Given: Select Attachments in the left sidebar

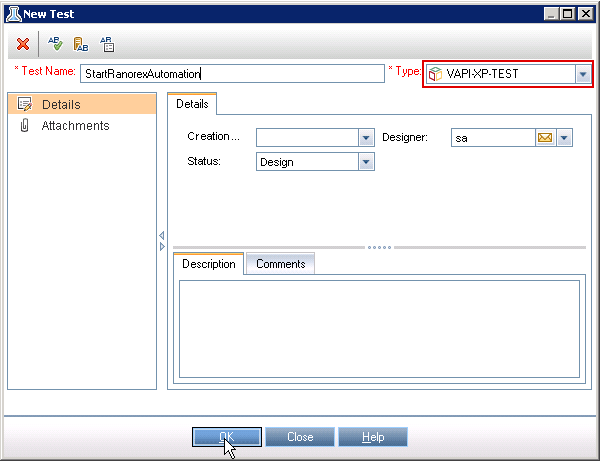Looking at the screenshot, I should [82, 125].
